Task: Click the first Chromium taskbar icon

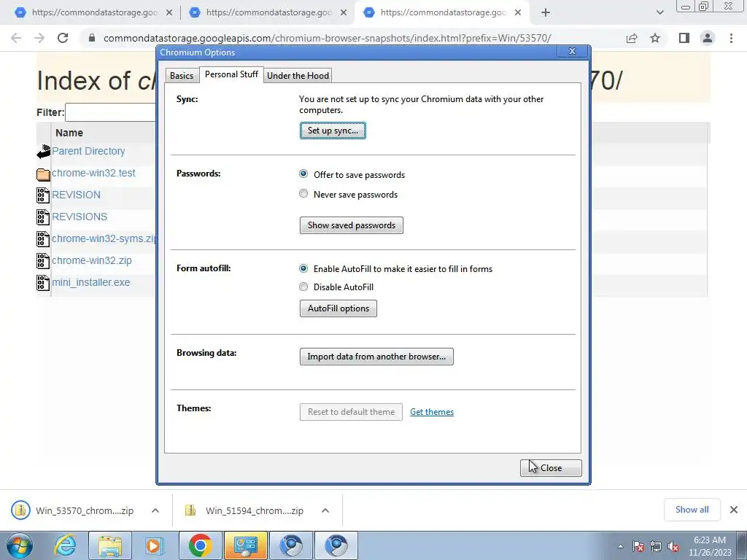Action: (291, 545)
